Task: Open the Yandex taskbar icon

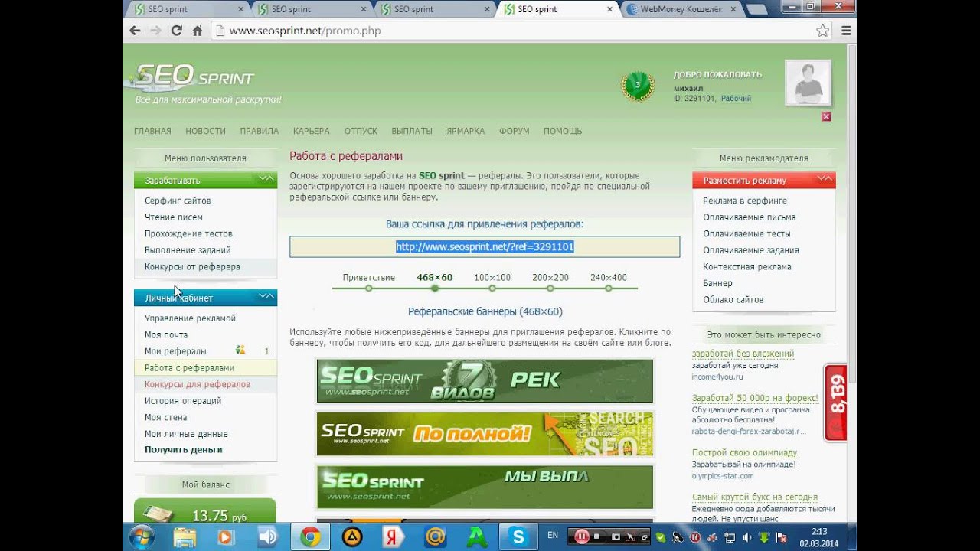Action: pyautogui.click(x=394, y=536)
